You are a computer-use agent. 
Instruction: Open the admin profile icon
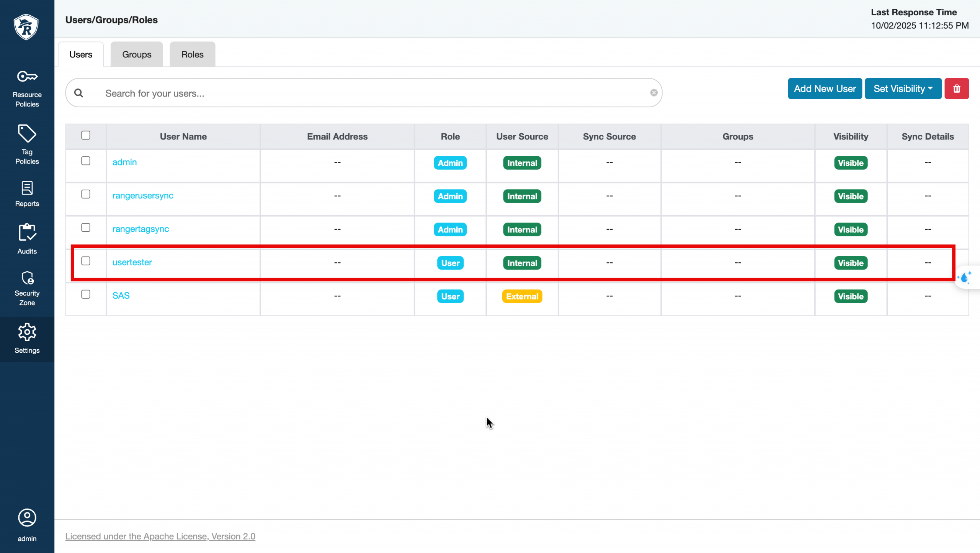tap(27, 518)
